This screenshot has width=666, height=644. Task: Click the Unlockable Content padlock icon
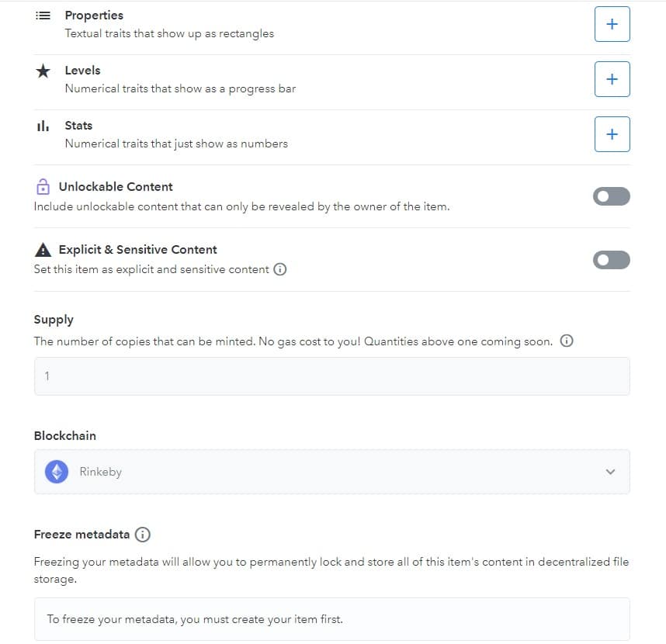click(42, 187)
